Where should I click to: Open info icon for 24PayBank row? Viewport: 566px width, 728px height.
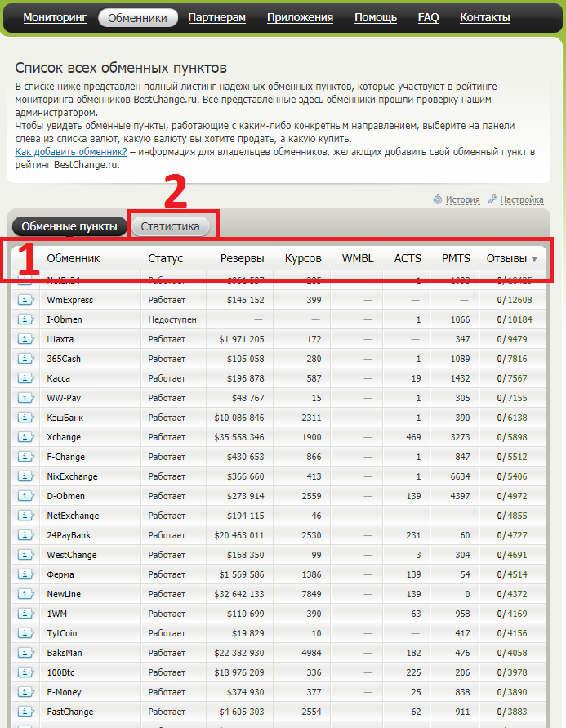tap(25, 535)
